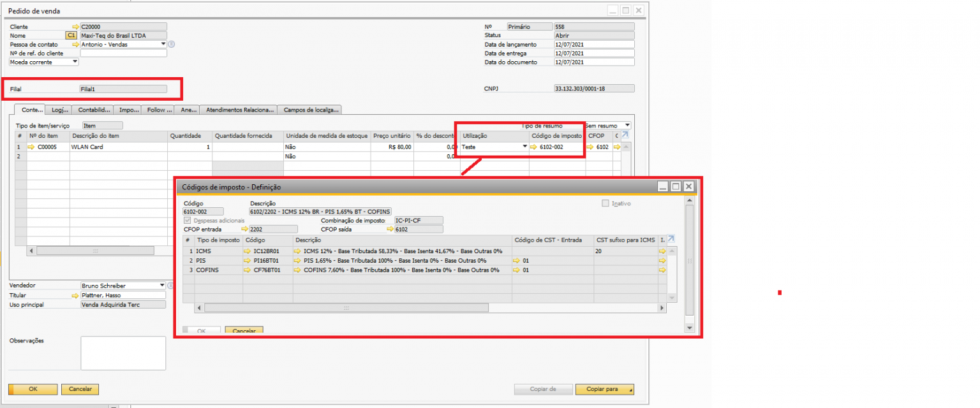The width and height of the screenshot is (980, 408).
Task: Click inside the Observações text box
Action: [123, 353]
